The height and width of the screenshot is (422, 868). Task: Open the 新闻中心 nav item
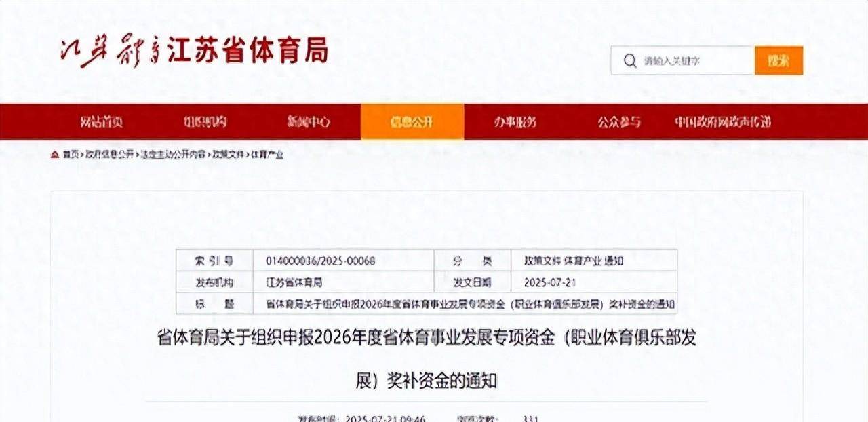309,122
